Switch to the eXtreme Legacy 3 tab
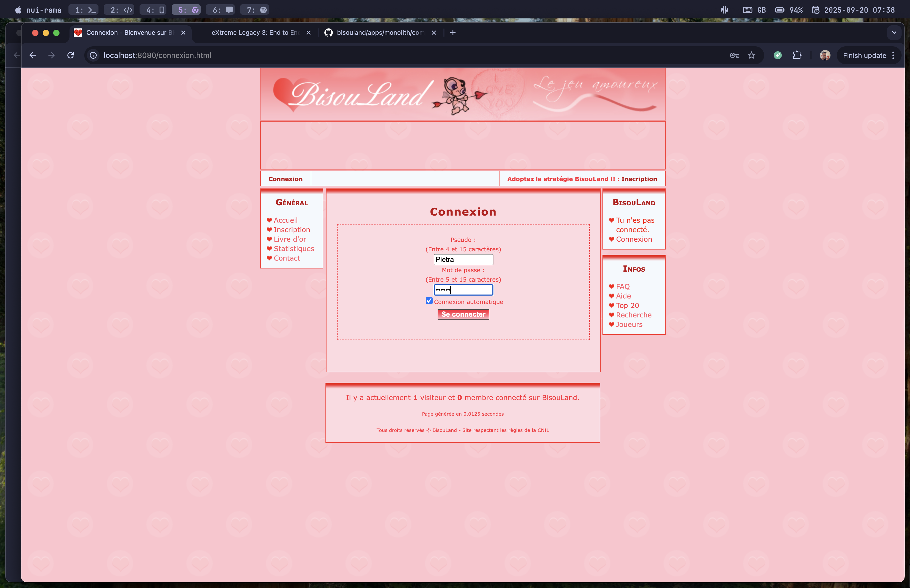 (256, 33)
